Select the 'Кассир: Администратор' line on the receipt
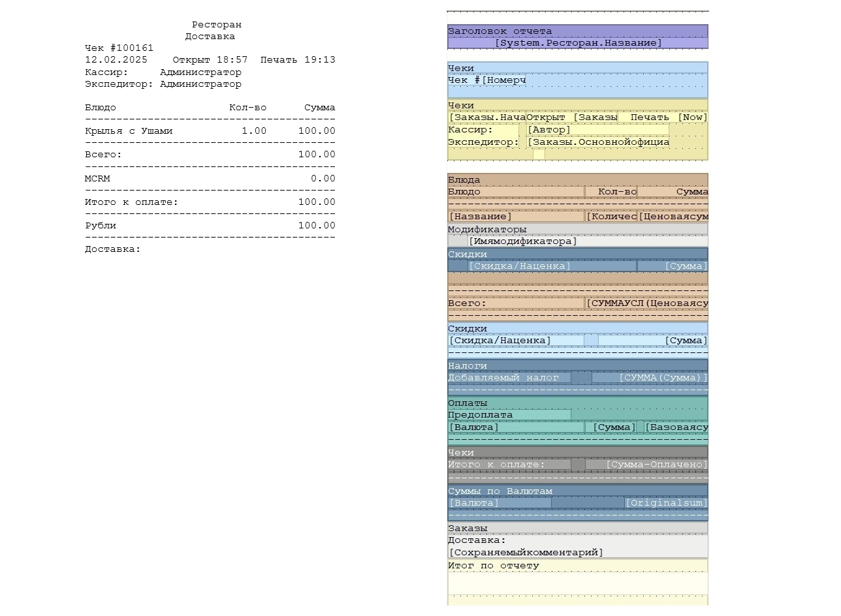This screenshot has width=841, height=616. [163, 72]
